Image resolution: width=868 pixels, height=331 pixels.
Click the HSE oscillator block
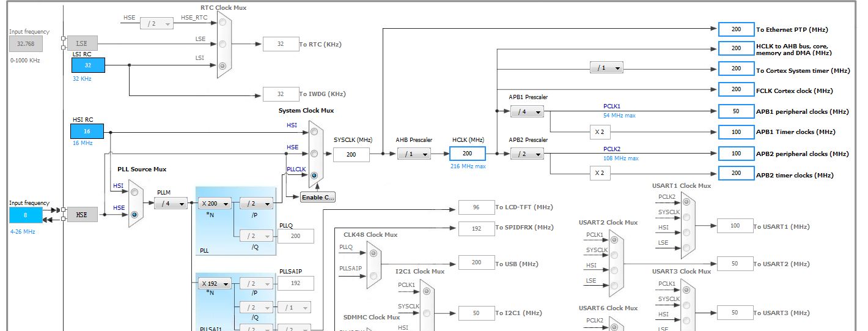click(x=82, y=214)
